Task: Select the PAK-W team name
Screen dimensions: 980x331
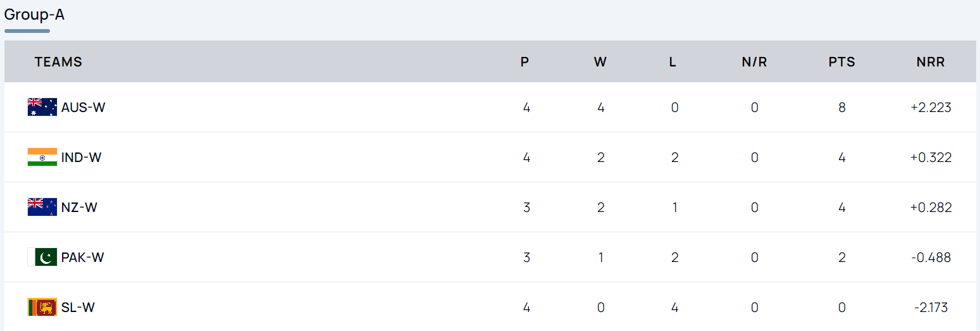Action: (82, 258)
